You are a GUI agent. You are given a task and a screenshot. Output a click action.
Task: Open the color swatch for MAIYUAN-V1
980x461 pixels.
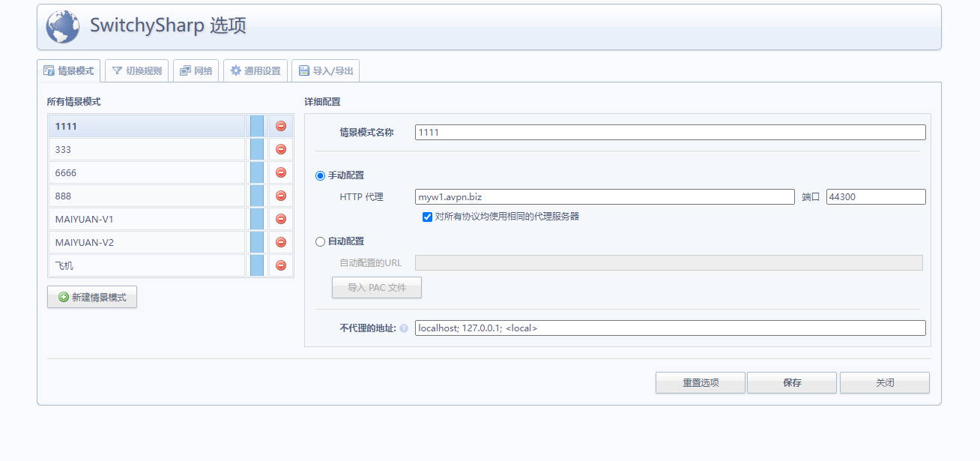coord(257,219)
